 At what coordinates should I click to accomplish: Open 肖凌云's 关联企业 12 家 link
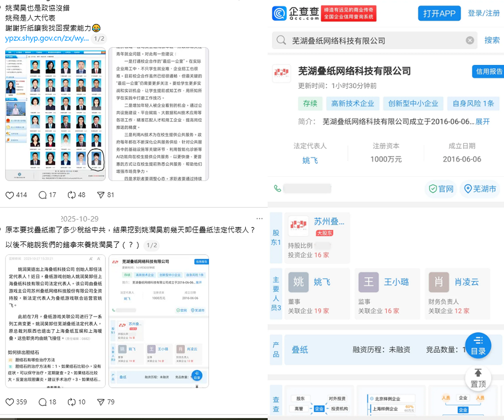coord(449,311)
